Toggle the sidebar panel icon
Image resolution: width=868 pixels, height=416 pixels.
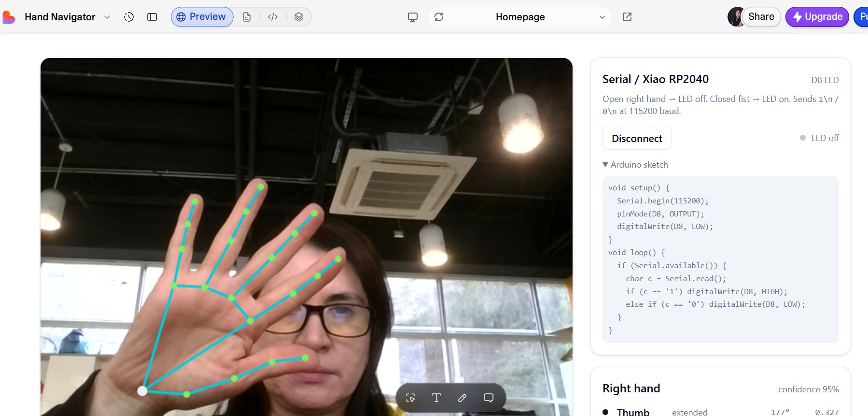click(x=152, y=17)
